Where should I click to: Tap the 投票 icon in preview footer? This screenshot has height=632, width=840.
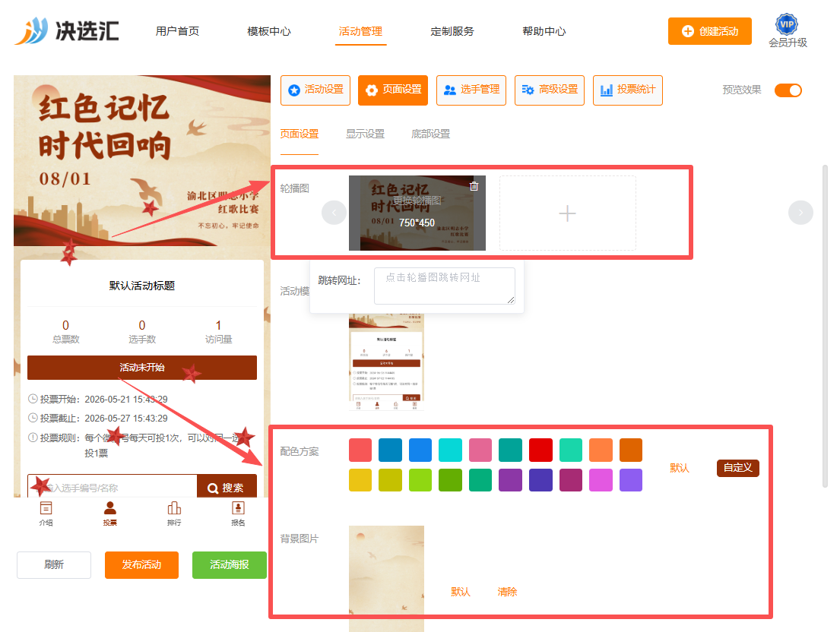tap(109, 513)
